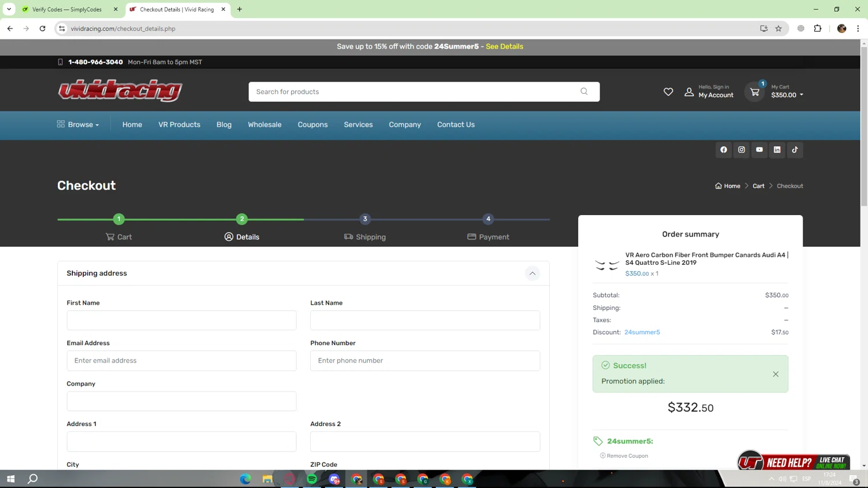This screenshot has height=488, width=868.
Task: Click the 24summer5 discount code link
Action: [642, 332]
